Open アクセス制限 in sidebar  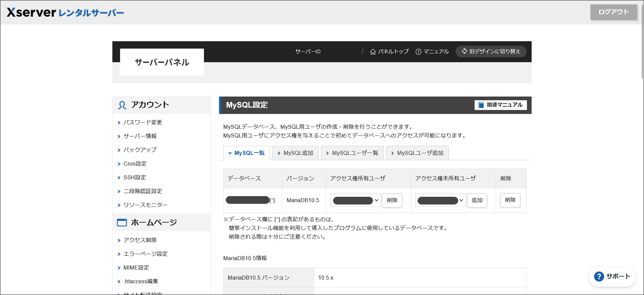[x=140, y=240]
